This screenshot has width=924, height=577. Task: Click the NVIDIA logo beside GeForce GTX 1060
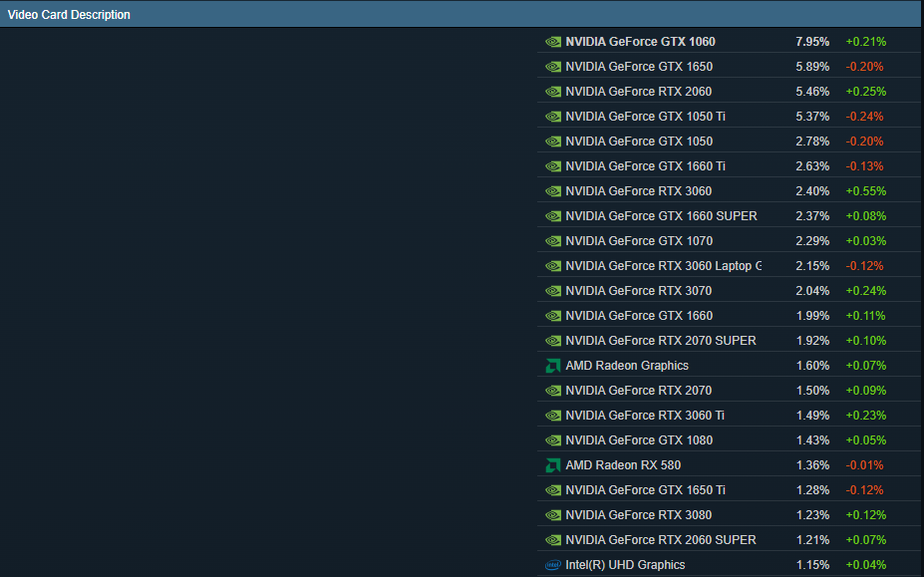click(553, 42)
